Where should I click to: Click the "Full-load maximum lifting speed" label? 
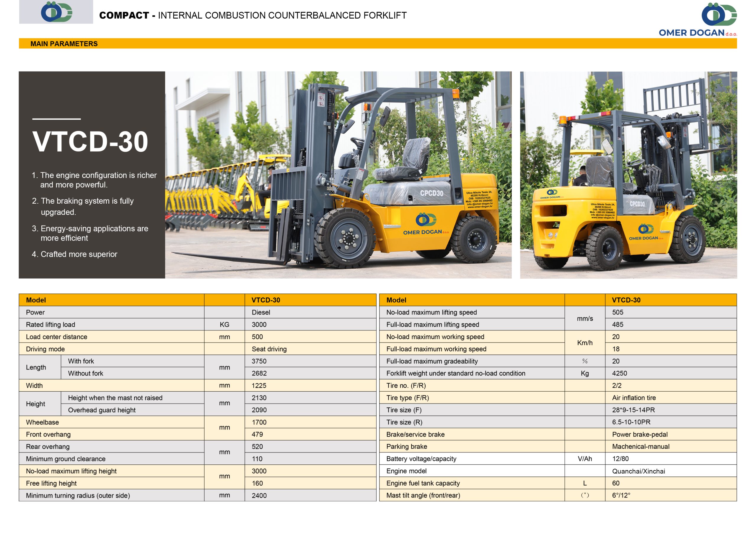coord(433,324)
